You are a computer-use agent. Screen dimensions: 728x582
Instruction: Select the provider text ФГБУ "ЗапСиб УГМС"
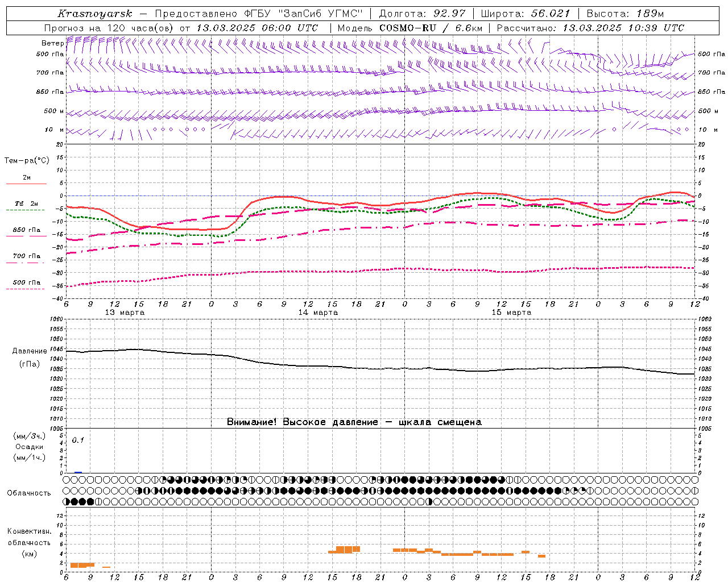(304, 14)
